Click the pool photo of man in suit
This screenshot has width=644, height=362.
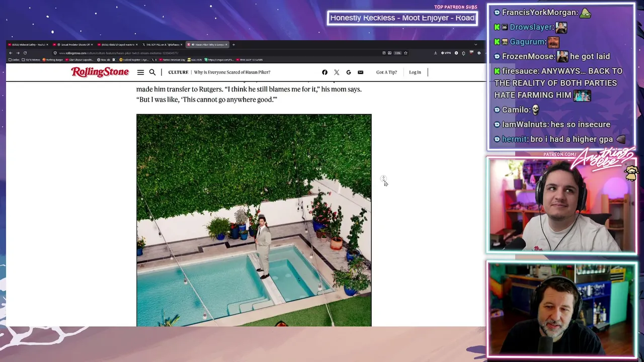[254, 220]
